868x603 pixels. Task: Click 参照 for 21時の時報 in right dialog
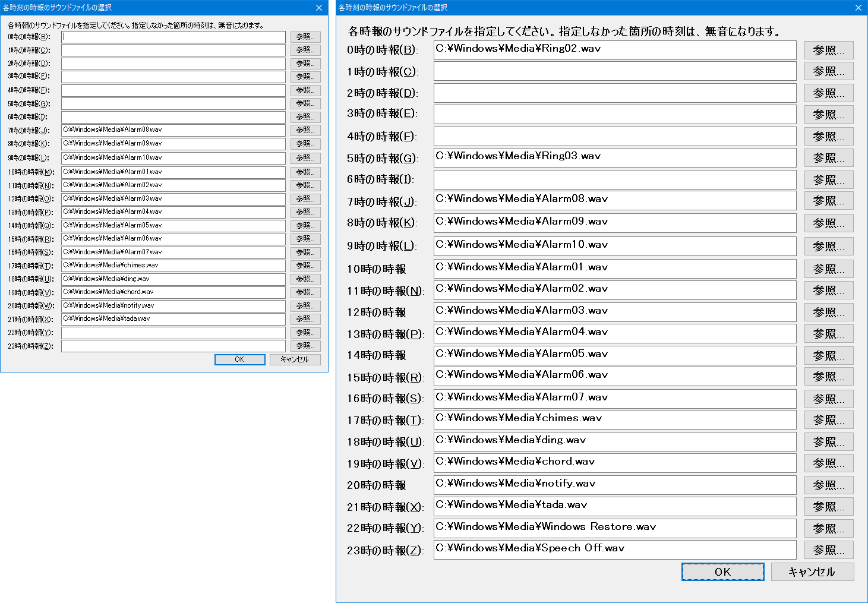pos(829,506)
